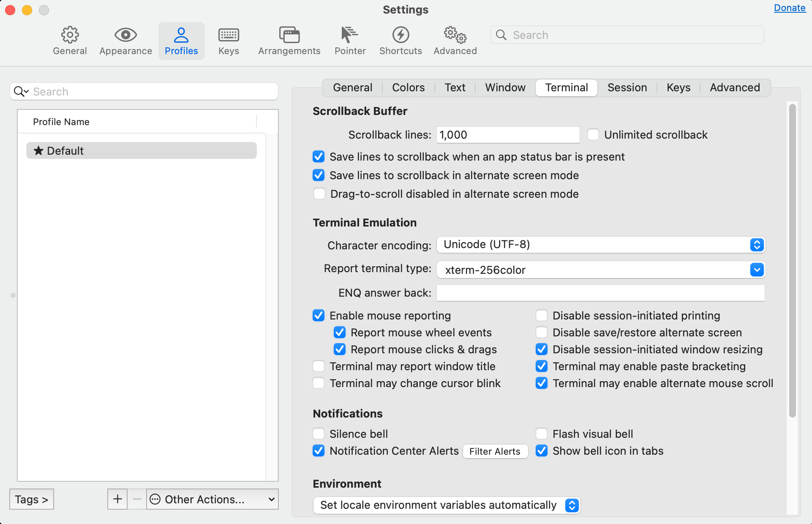Viewport: 812px width, 524px height.
Task: Enable Unlimited scrollback checkbox
Action: pyautogui.click(x=593, y=135)
